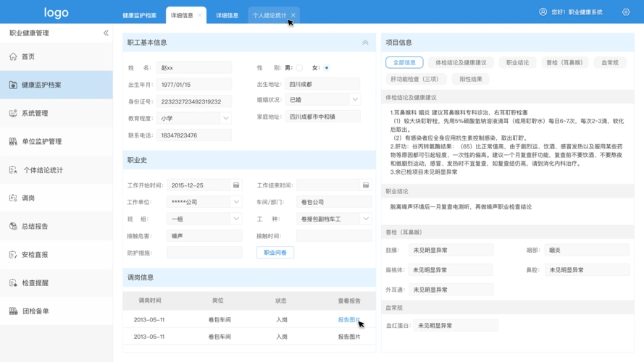The width and height of the screenshot is (644, 362).
Task: Click the 咽部 result field
Action: (x=587, y=250)
